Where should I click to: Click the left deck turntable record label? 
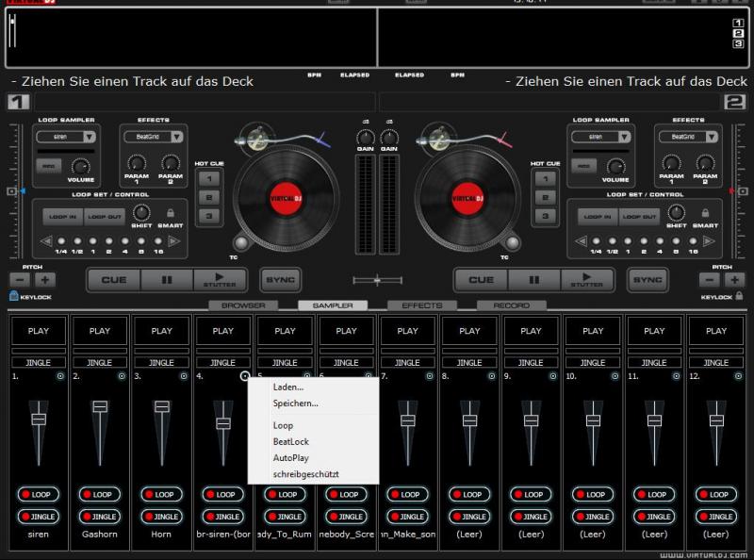(x=287, y=198)
